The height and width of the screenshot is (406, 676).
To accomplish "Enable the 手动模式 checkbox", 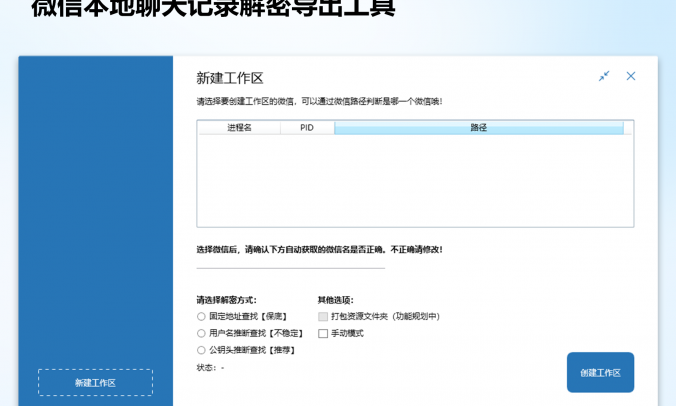I will (323, 333).
